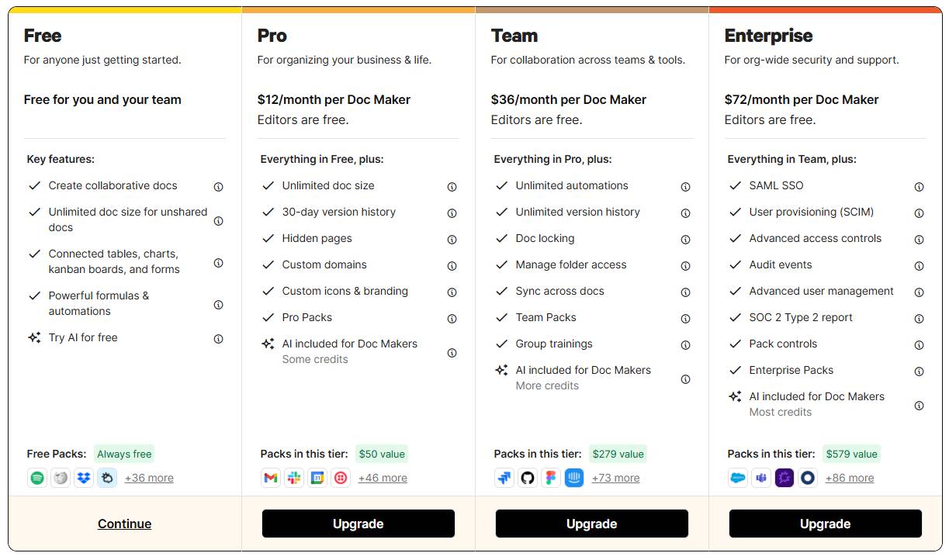Viewport: 949px width, 560px height.
Task: Click the info icon beside Unlimited doc size
Action: coord(452,186)
